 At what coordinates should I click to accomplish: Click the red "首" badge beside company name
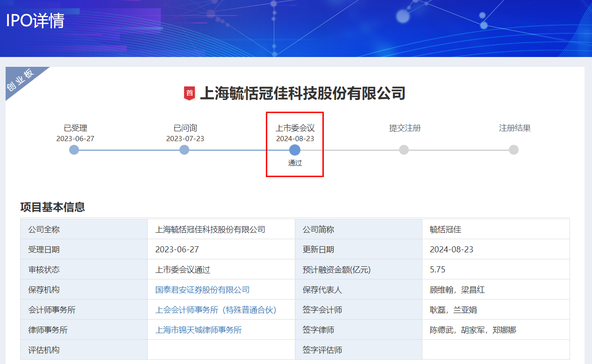coord(189,93)
